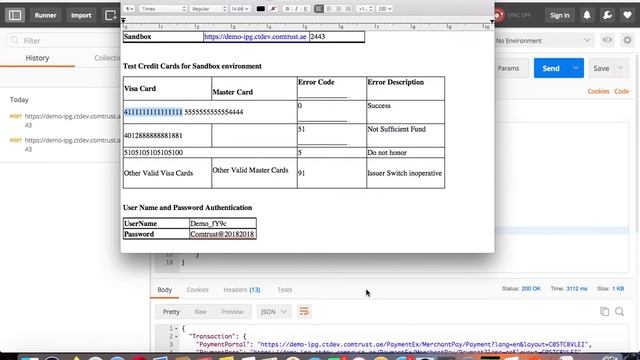Image resolution: width=640 pixels, height=360 pixels.
Task: Copy response body to clipboard icon
Action: [x=604, y=311]
